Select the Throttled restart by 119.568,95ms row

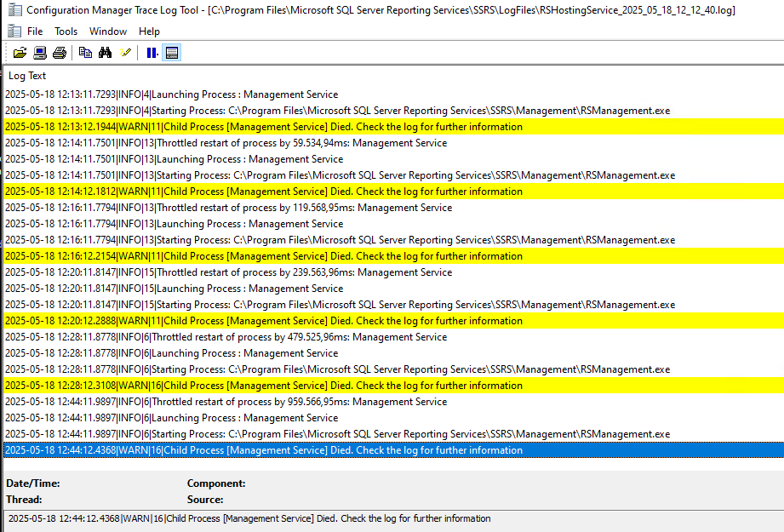[393, 208]
